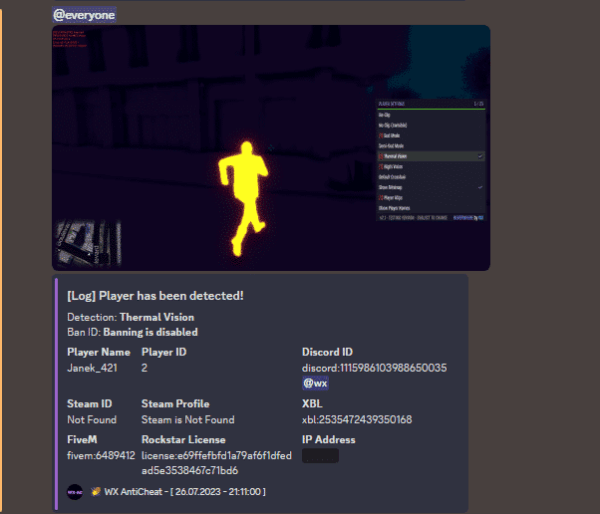The width and height of the screenshot is (600, 514).
Task: Click the Rockstar License value text
Action: pyautogui.click(x=216, y=462)
